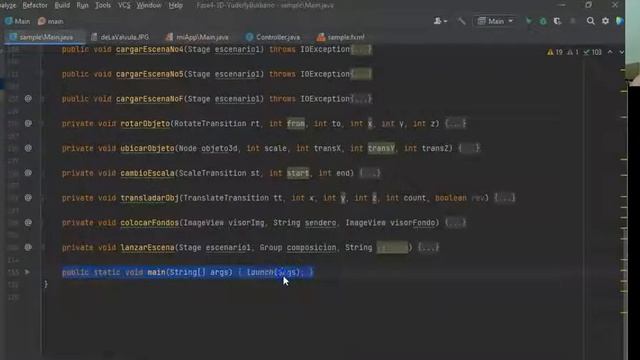The width and height of the screenshot is (640, 360).
Task: Go to previous highlighted problem arrow
Action: coord(610,52)
